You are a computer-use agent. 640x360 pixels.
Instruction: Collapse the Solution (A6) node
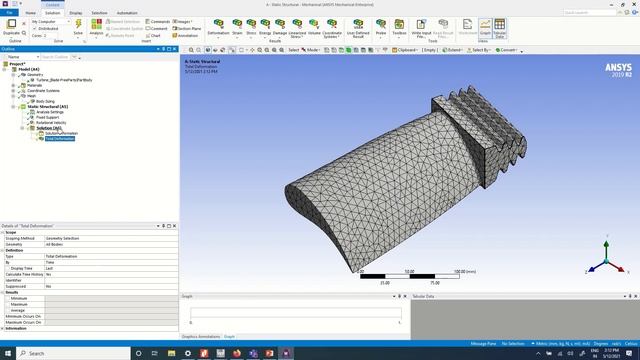point(22,128)
